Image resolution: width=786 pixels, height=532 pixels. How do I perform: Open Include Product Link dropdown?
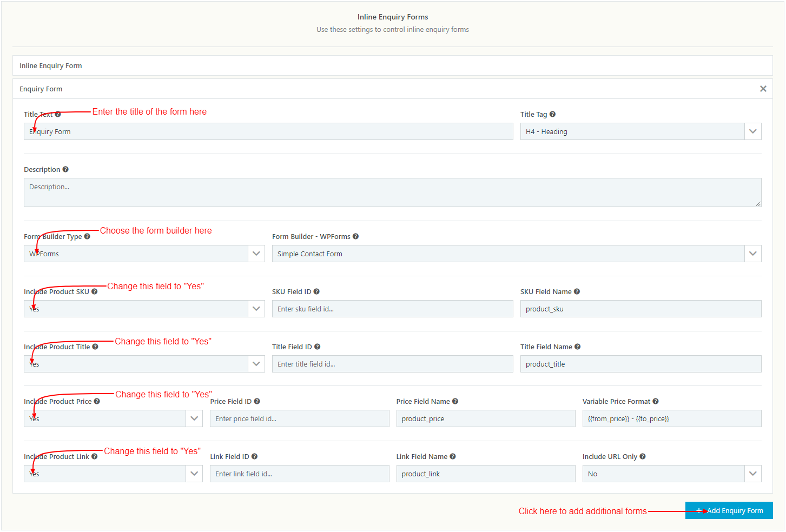click(113, 474)
